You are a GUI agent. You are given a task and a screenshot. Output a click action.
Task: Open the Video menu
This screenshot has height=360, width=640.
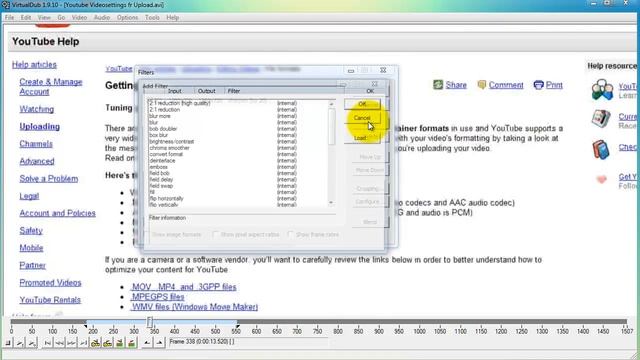[x=79, y=18]
